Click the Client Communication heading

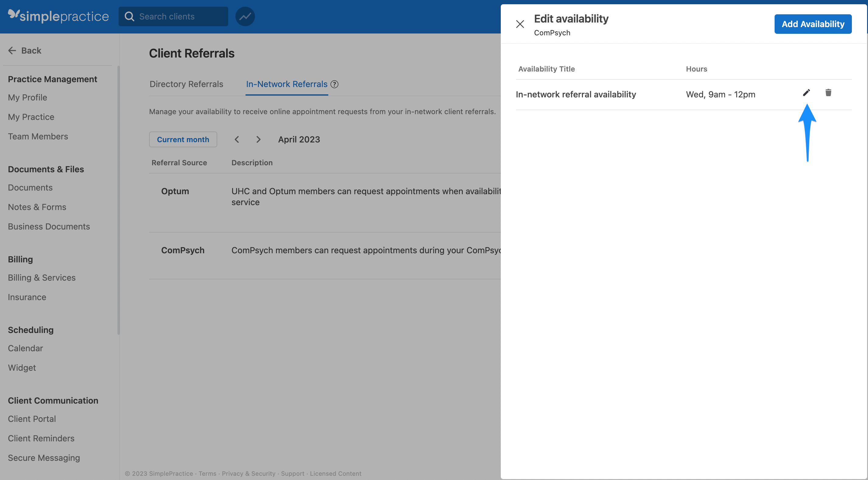pyautogui.click(x=53, y=401)
